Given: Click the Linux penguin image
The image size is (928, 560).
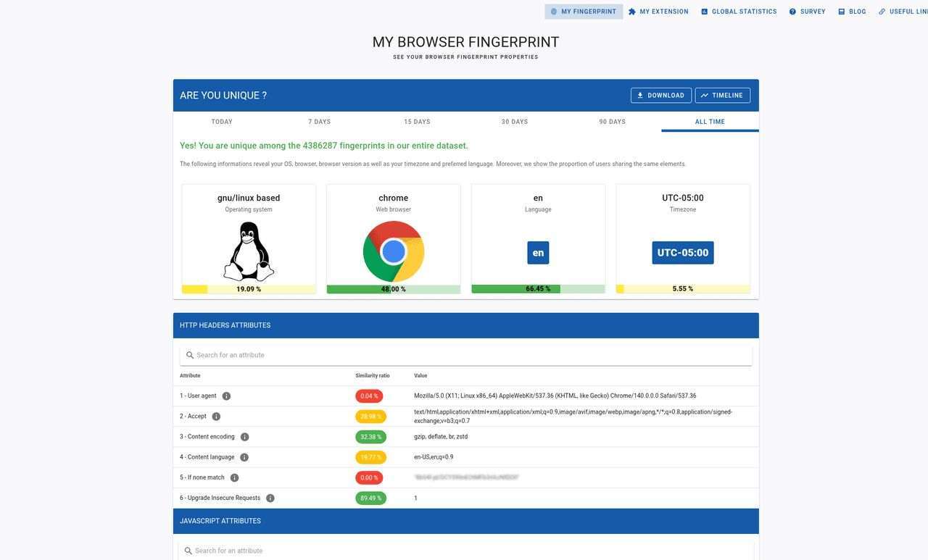Looking at the screenshot, I should (x=249, y=251).
